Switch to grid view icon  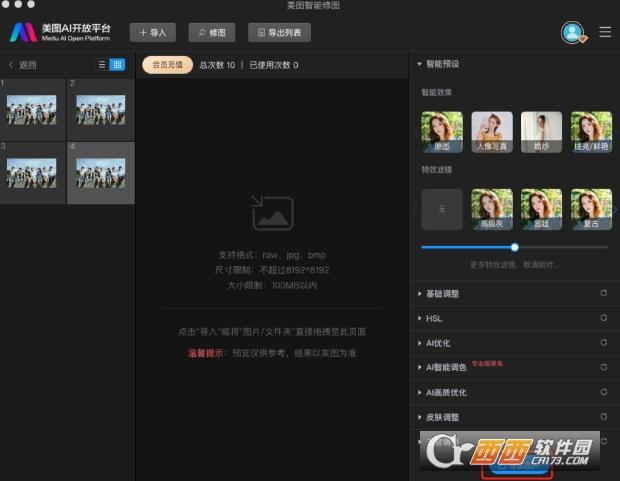click(117, 65)
